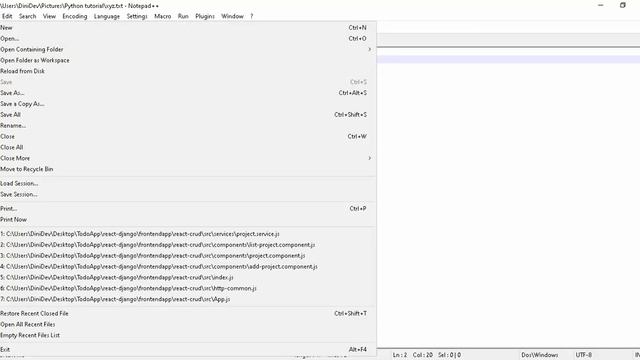Open the View menu
This screenshot has width=640, height=360.
tap(49, 16)
